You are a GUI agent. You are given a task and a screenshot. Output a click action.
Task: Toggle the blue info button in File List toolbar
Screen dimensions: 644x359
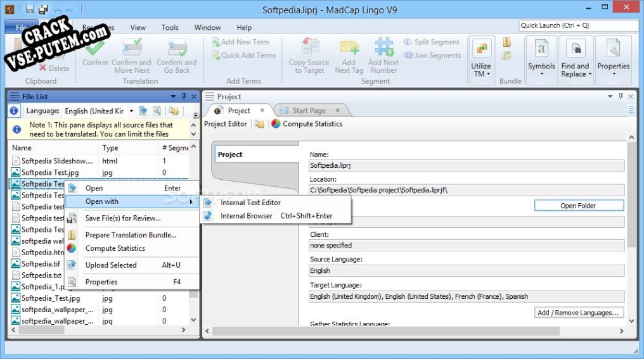14,111
